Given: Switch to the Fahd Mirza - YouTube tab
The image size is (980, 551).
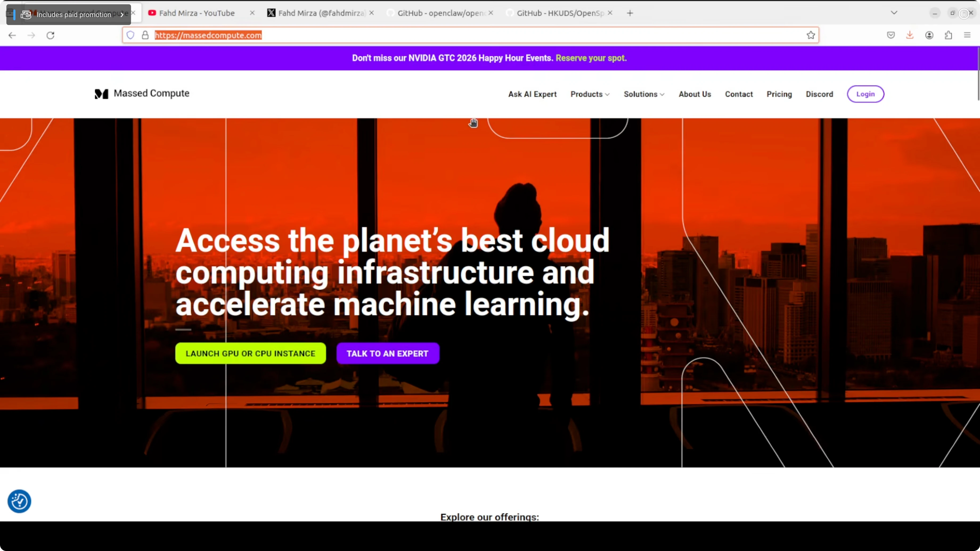Looking at the screenshot, I should pyautogui.click(x=197, y=13).
